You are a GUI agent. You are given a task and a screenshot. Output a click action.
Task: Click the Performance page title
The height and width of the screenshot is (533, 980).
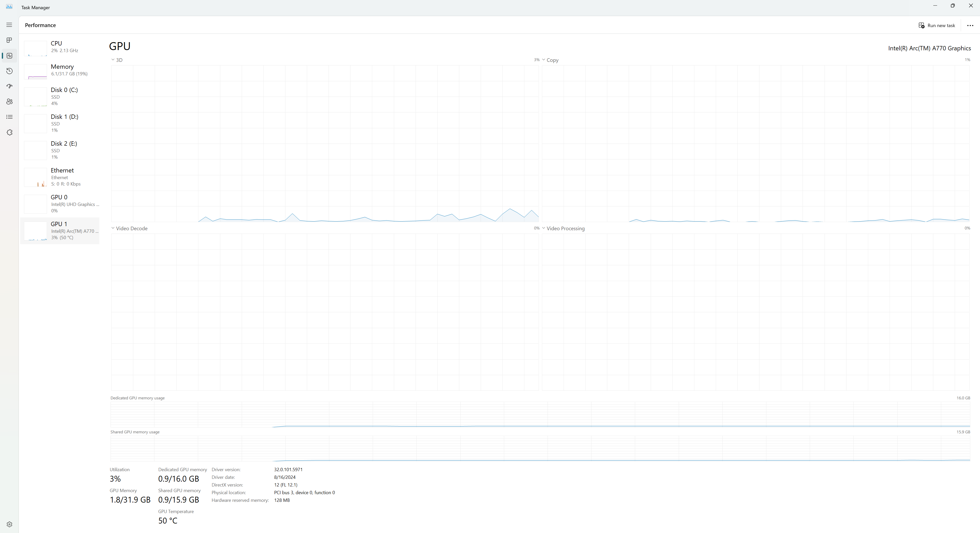point(40,25)
